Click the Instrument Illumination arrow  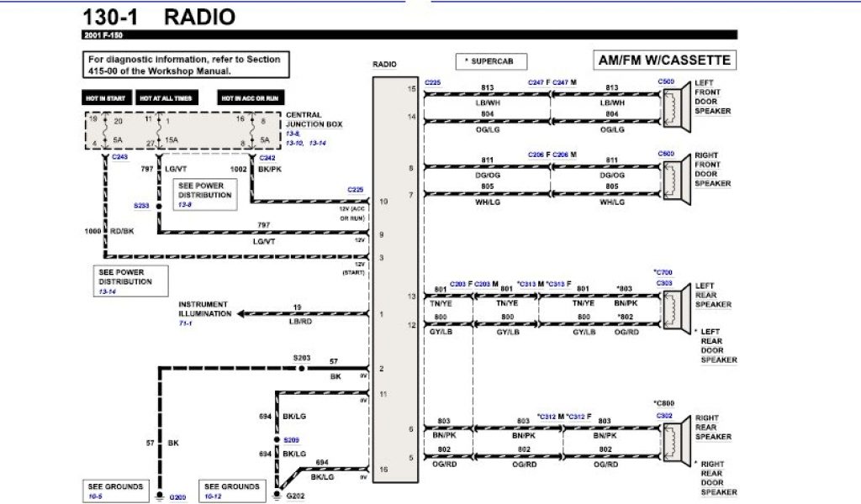coord(242,313)
